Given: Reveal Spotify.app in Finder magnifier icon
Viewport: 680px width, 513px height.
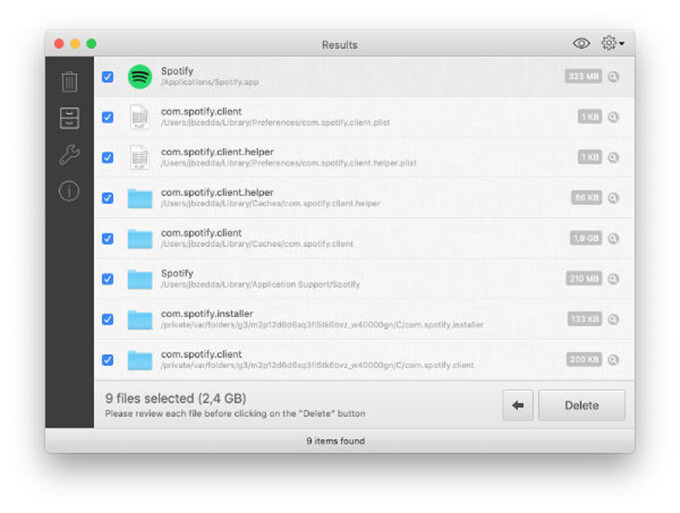Looking at the screenshot, I should point(613,77).
